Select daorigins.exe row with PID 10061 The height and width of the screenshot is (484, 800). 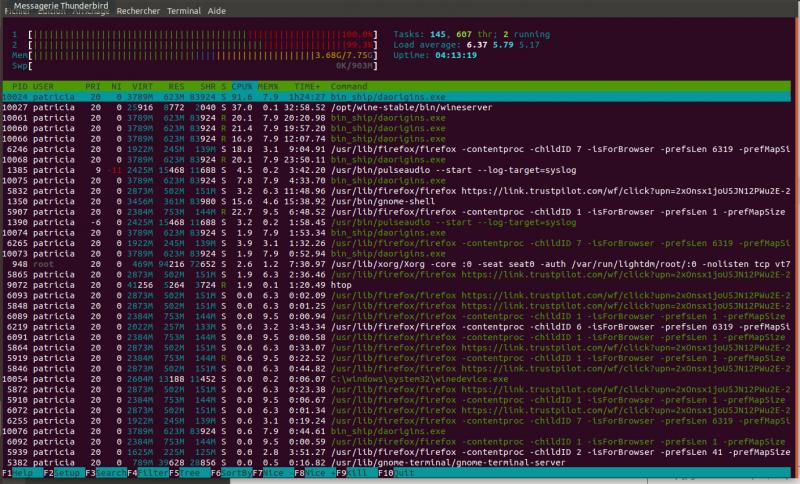tap(396, 118)
